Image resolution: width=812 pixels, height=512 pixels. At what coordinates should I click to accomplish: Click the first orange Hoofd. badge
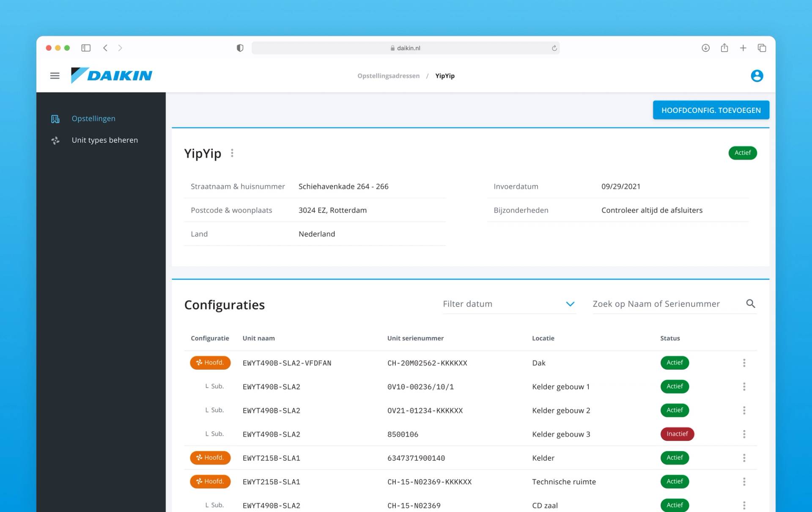click(210, 363)
